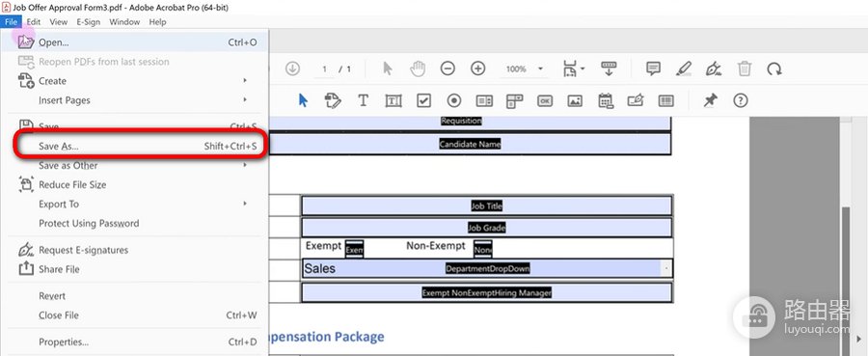Select the Hiring Manager form field
Image resolution: width=868 pixels, height=356 pixels.
[487, 293]
